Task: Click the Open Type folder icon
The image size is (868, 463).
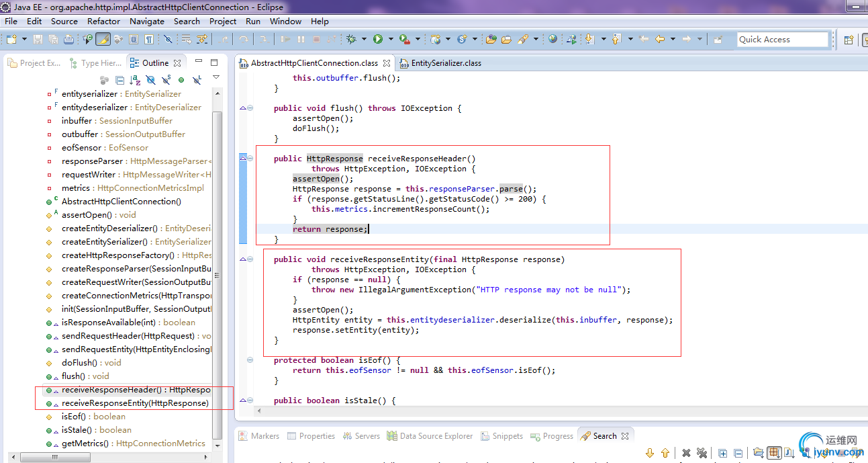Action: pyautogui.click(x=491, y=39)
